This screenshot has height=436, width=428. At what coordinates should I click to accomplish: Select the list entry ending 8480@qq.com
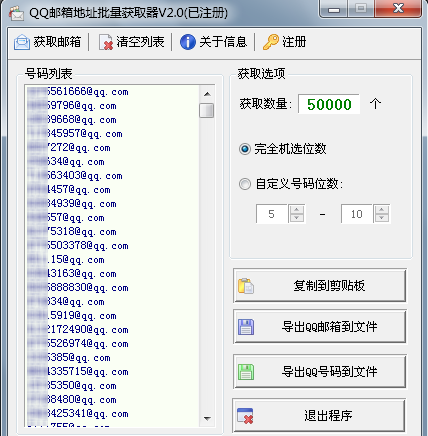pyautogui.click(x=72, y=400)
